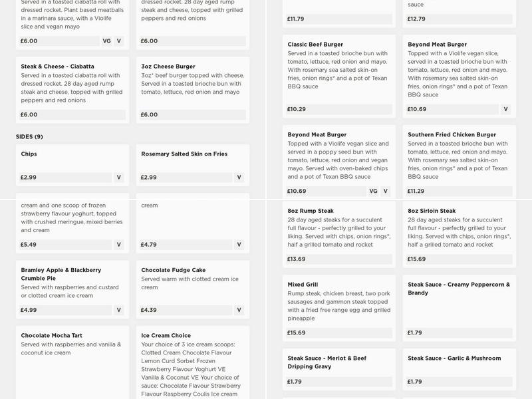Open the Chocolate Mocha Tart dessert
The height and width of the screenshot is (399, 532).
60,336
